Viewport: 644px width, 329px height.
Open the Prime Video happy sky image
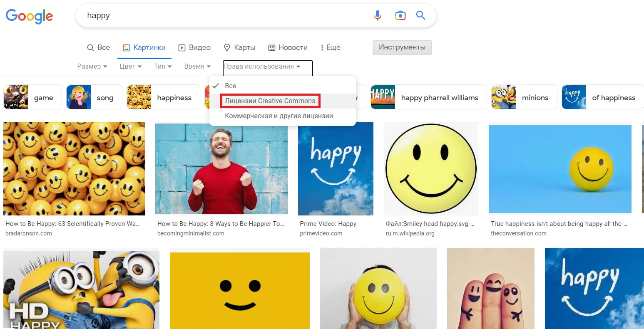pos(336,168)
